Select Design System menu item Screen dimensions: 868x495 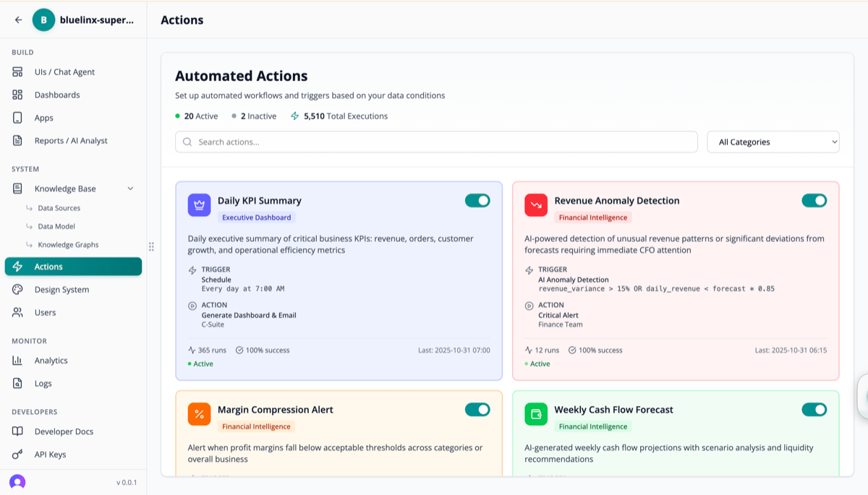click(x=61, y=290)
